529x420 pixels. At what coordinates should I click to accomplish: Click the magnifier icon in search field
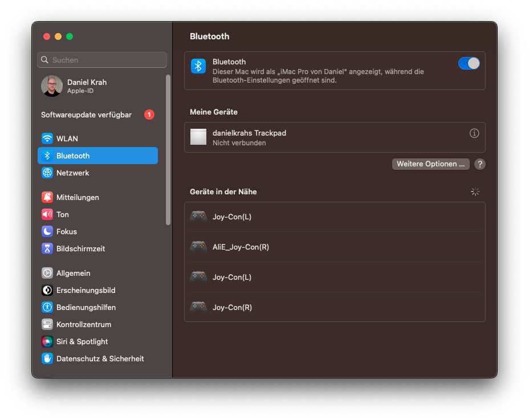click(x=44, y=60)
